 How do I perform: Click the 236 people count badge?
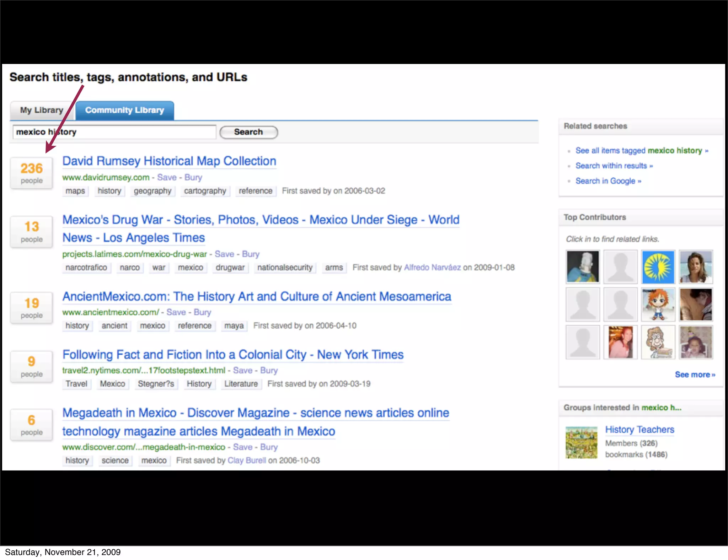[x=31, y=173]
